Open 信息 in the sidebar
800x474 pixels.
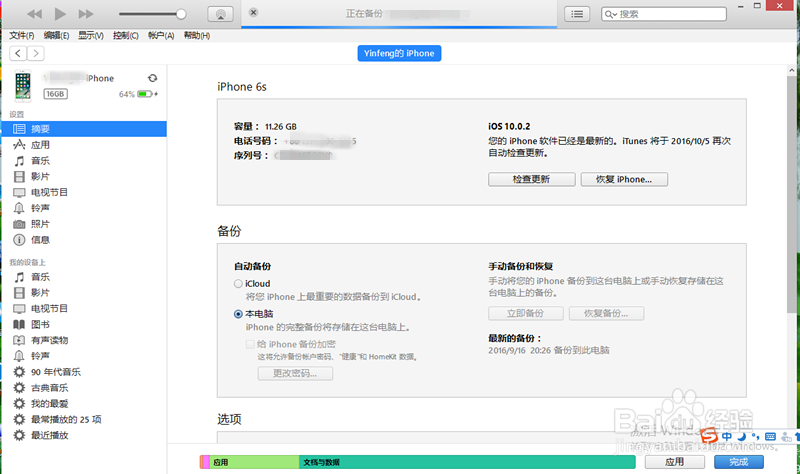(x=84, y=240)
